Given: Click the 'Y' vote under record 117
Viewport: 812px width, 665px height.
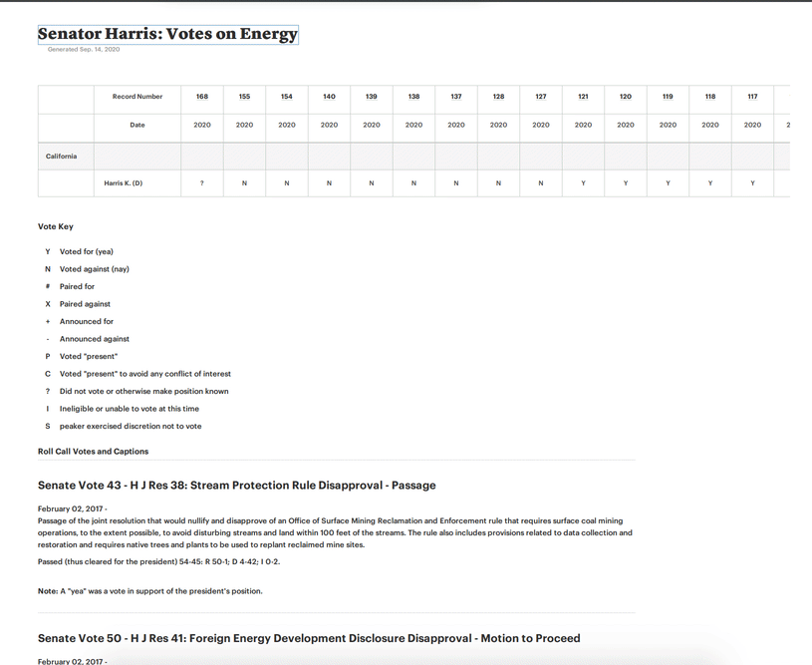Looking at the screenshot, I should coord(752,183).
